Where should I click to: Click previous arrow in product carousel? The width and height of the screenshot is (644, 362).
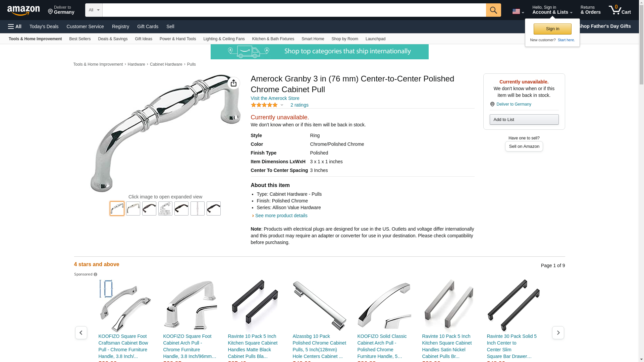coord(81,333)
